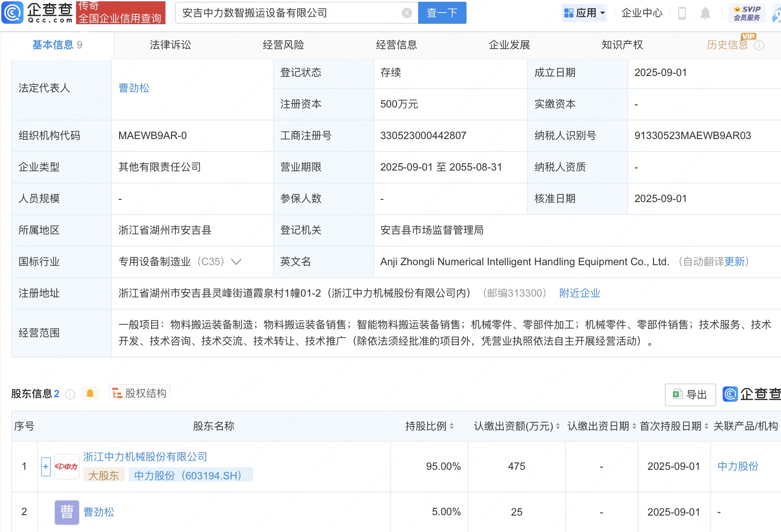Open SVIP member services icon
The image size is (781, 532).
[x=747, y=13]
